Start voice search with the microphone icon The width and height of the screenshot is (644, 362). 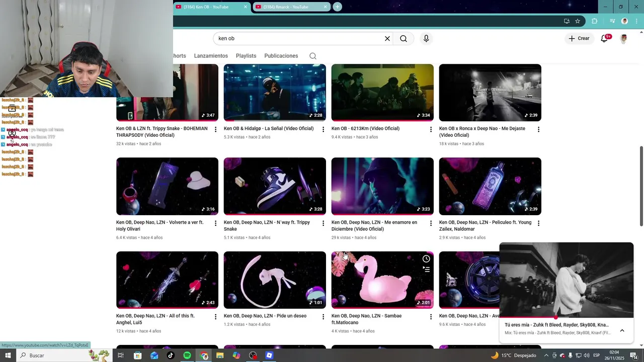(x=426, y=39)
